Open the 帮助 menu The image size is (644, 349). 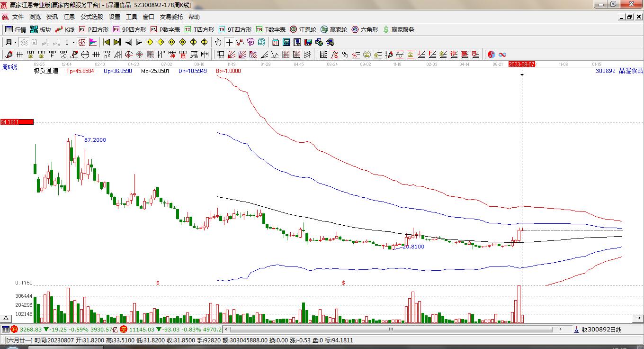click(194, 17)
